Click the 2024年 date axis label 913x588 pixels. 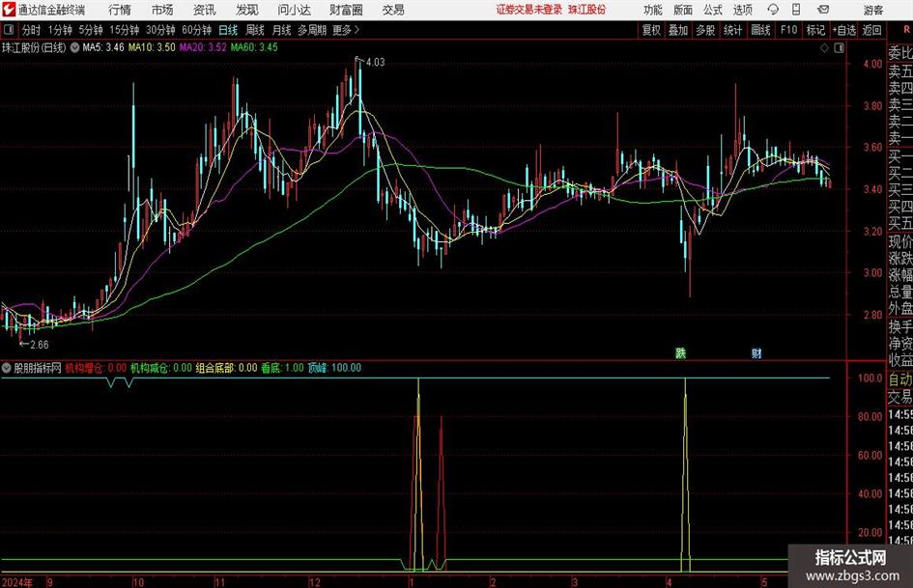17,582
